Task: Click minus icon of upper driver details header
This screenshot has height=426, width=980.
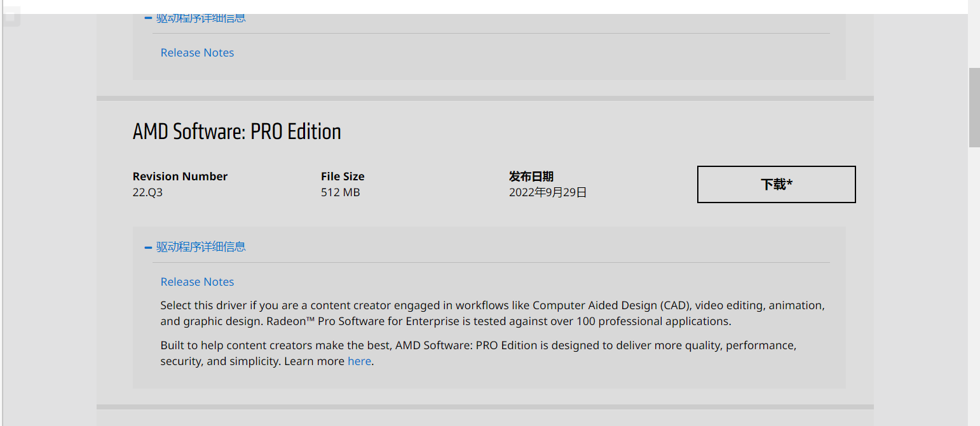Action: point(148,18)
